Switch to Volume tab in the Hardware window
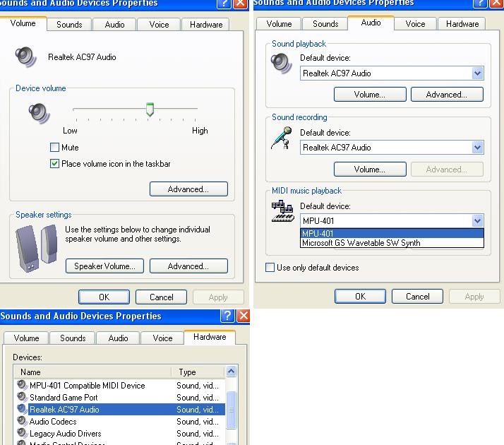The image size is (504, 445). (x=26, y=338)
